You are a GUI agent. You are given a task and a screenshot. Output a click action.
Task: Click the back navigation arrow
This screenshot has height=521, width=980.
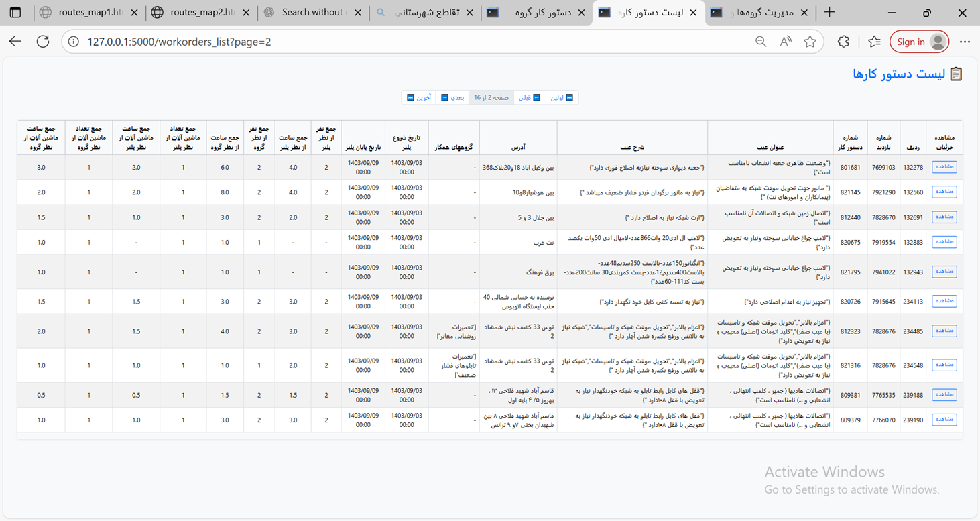pos(15,41)
